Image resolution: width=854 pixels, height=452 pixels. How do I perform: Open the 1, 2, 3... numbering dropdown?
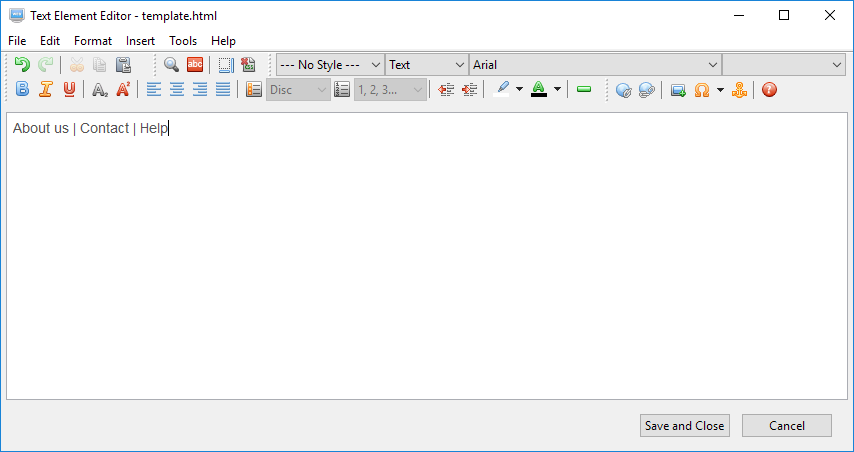coord(390,90)
